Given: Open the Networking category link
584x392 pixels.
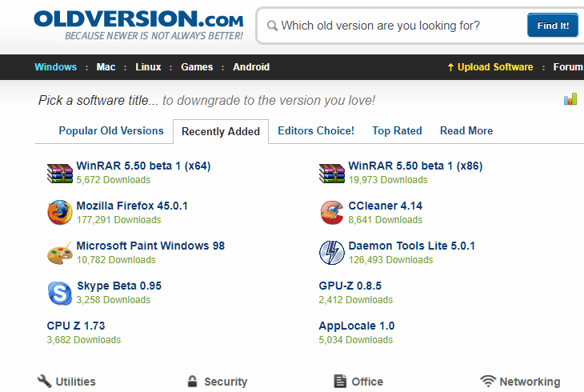Looking at the screenshot, I should (530, 382).
